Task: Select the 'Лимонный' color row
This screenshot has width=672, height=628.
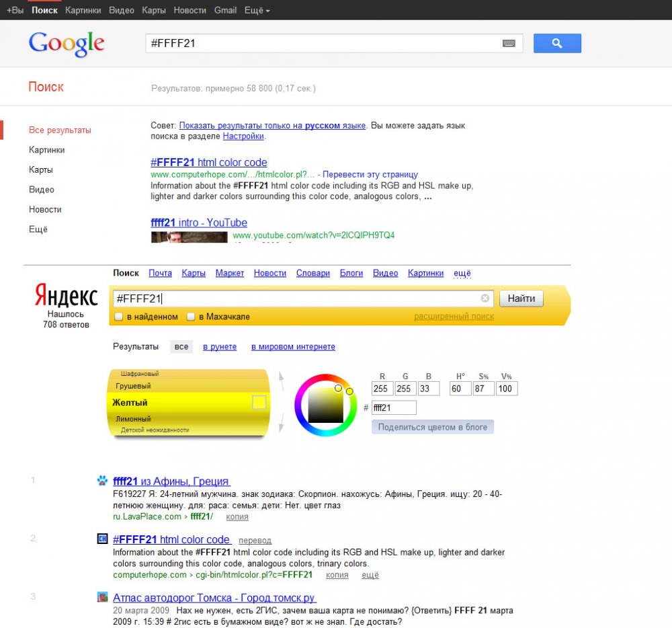Action: coord(187,419)
